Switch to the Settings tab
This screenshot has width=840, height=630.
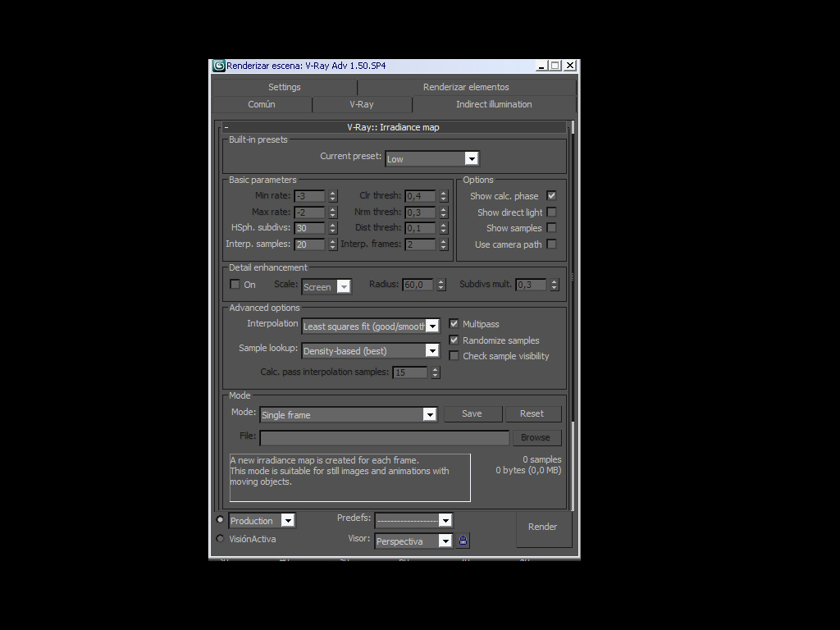pyautogui.click(x=285, y=87)
